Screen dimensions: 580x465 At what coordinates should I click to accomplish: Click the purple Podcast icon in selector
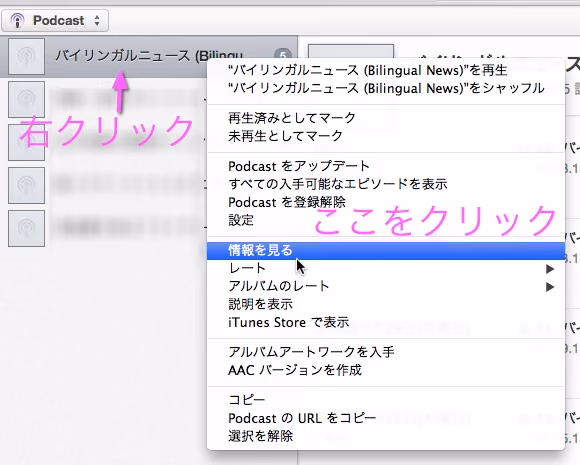pos(17,20)
